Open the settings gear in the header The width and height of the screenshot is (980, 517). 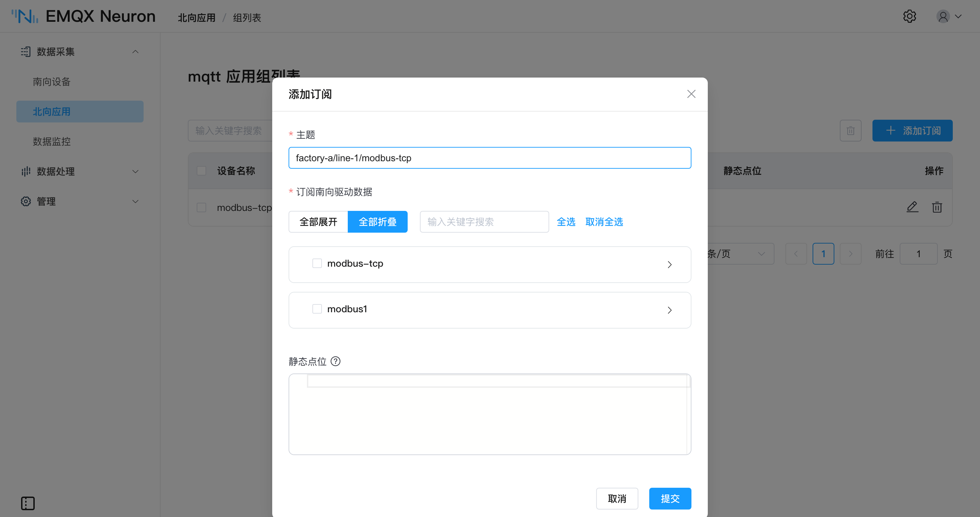[910, 16]
